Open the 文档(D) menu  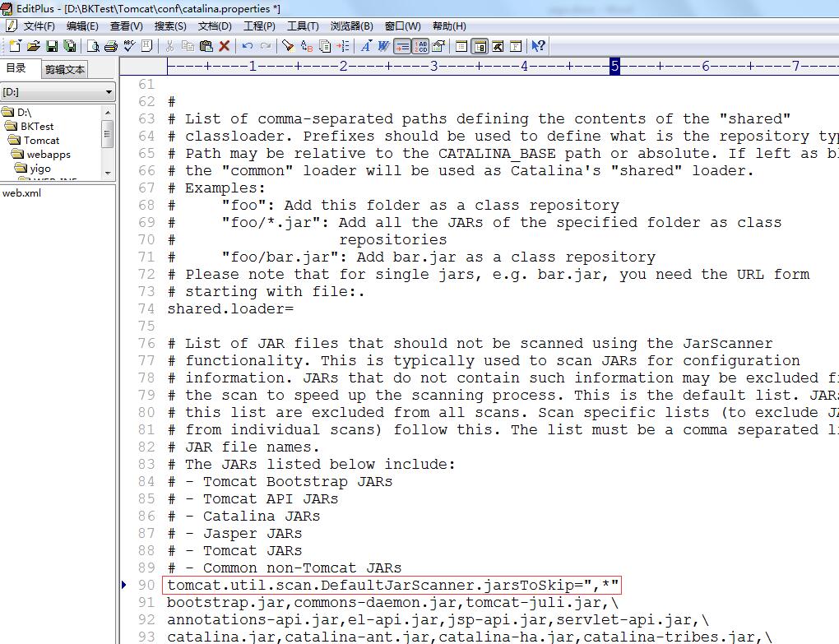click(x=215, y=26)
